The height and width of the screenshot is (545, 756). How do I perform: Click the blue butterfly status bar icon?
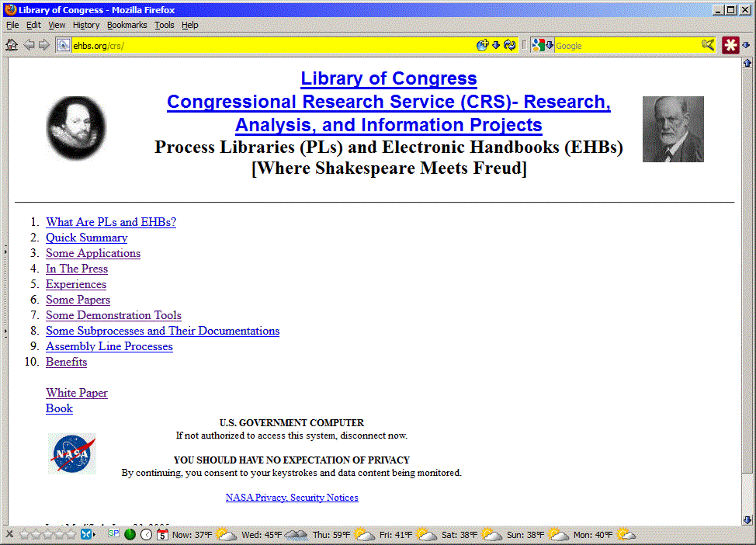pos(86,534)
